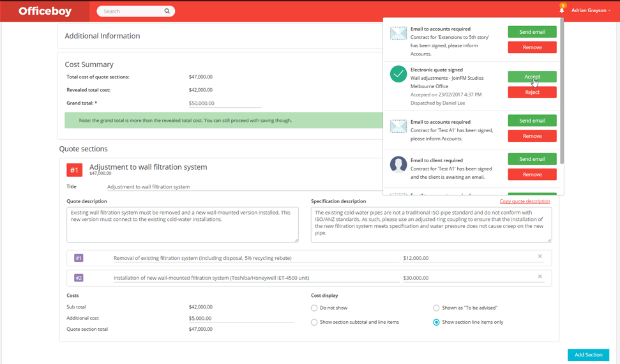Remove 'Extensions to 5th story' notification
This screenshot has width=620, height=364.
point(532,47)
